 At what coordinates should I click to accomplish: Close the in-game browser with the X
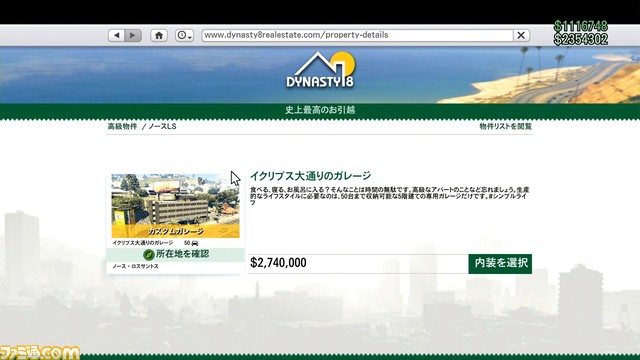pyautogui.click(x=521, y=35)
